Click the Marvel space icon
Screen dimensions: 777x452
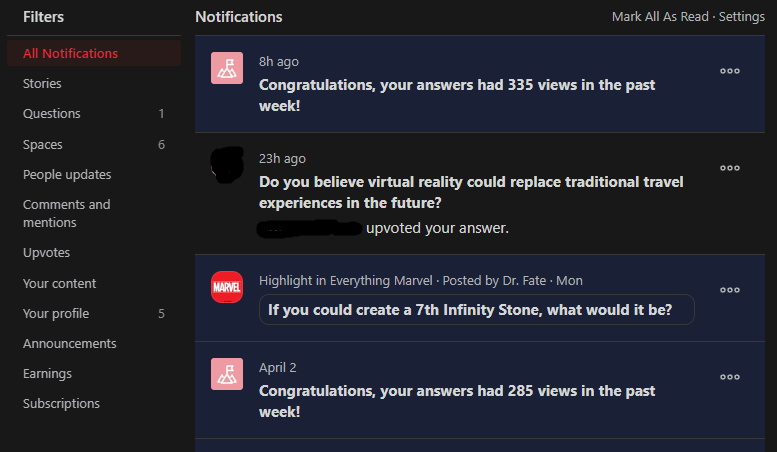[x=227, y=288]
